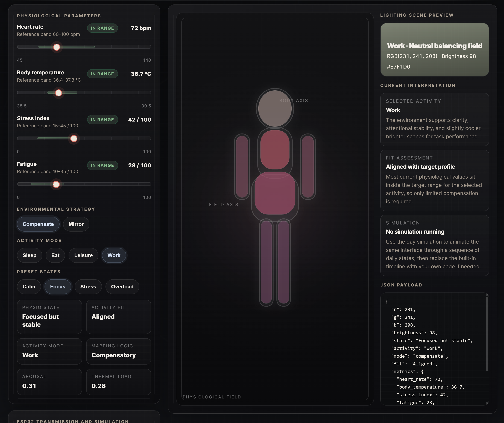Click 'No simulation running' heading
This screenshot has height=423, width=504.
pos(415,232)
